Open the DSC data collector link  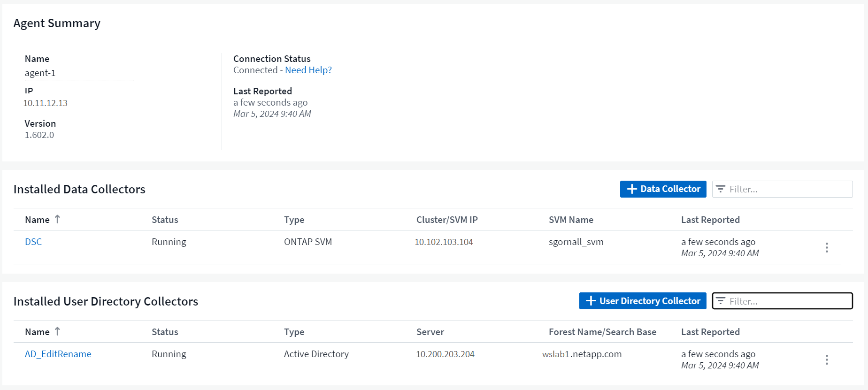pos(33,242)
